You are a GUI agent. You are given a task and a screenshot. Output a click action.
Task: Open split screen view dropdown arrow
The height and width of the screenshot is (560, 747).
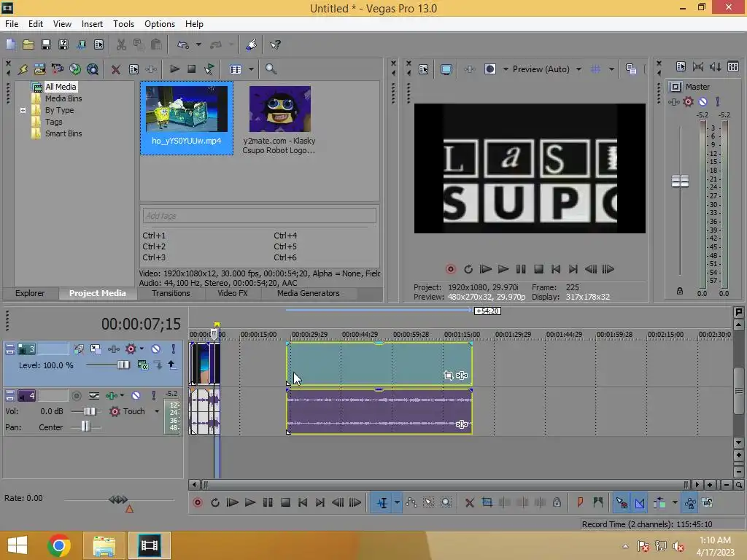(506, 69)
